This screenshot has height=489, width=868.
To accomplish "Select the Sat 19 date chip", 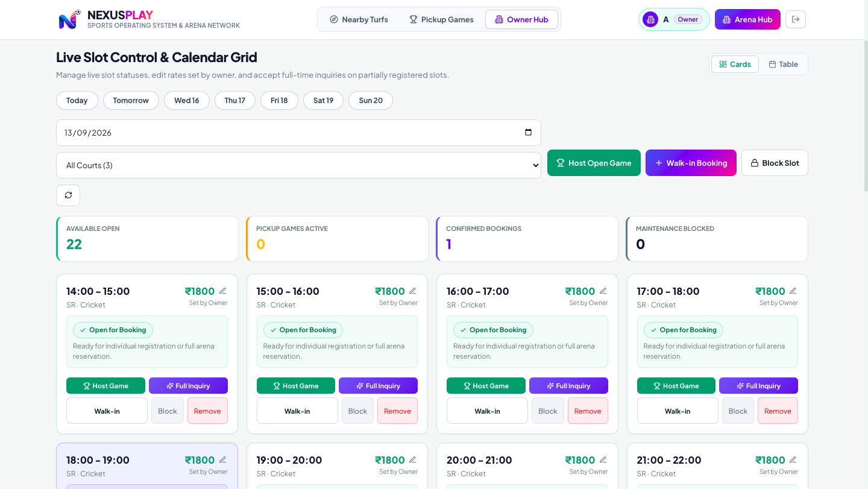I will pyautogui.click(x=323, y=100).
